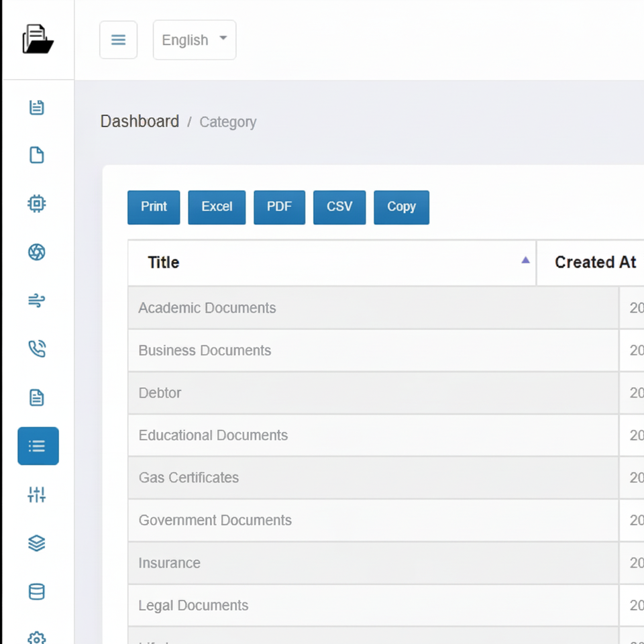Open the processor chip icon in sidebar
The height and width of the screenshot is (644, 644).
37,204
